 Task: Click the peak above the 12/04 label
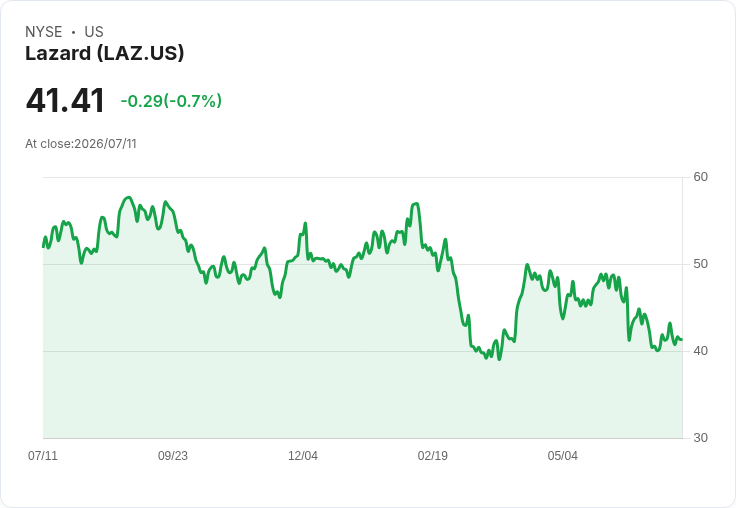(305, 223)
